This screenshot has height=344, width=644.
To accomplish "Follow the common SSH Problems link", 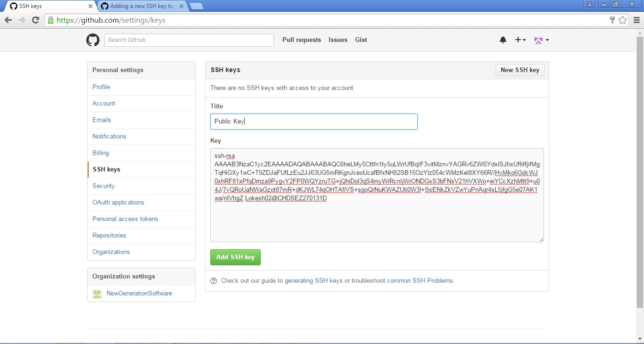I will (420, 281).
